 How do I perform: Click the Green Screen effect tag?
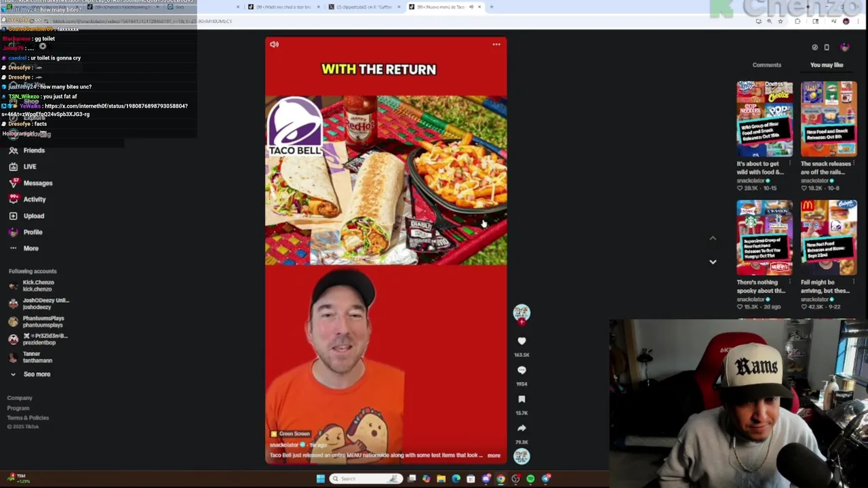[290, 434]
